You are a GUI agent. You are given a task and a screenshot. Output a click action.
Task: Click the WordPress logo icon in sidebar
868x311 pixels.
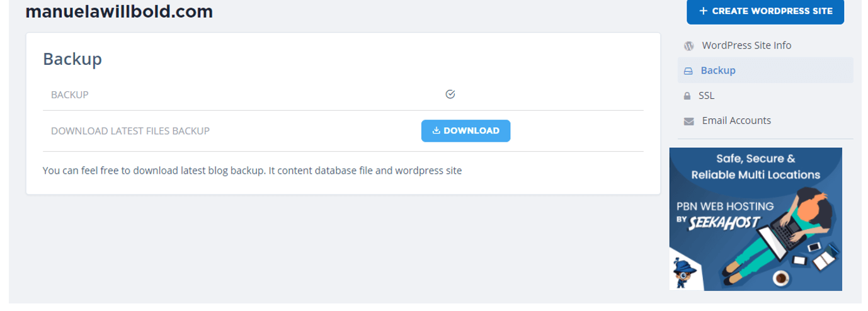688,46
